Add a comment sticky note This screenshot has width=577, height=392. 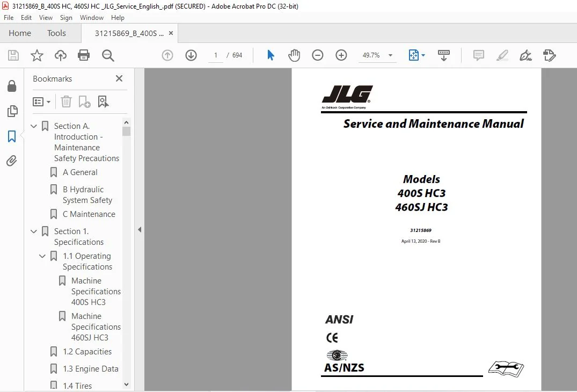coord(478,55)
